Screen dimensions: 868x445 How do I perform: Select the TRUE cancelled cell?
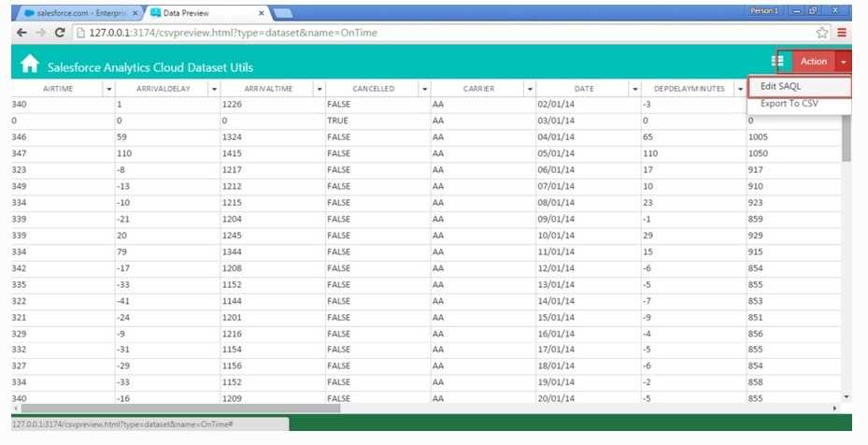tap(378, 121)
